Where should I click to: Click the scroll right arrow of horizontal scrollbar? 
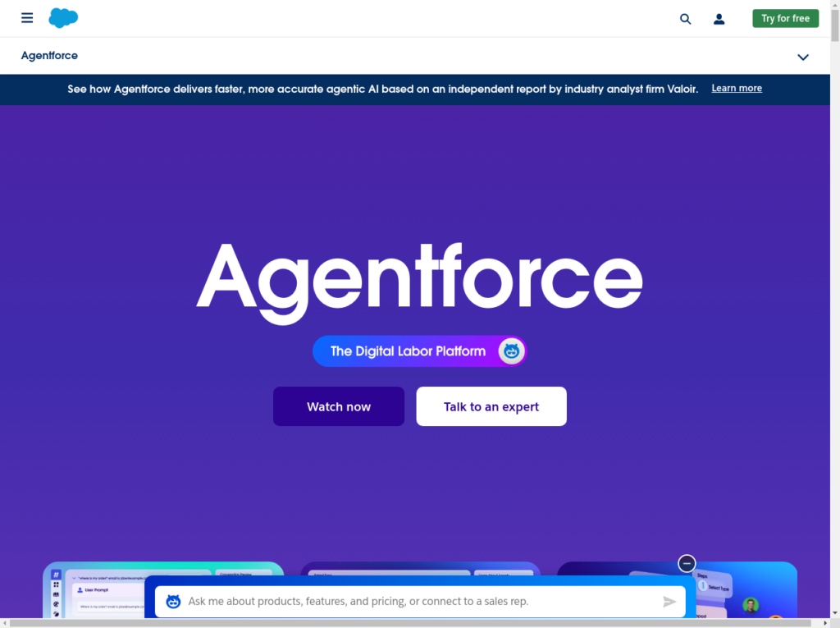pyautogui.click(x=825, y=623)
